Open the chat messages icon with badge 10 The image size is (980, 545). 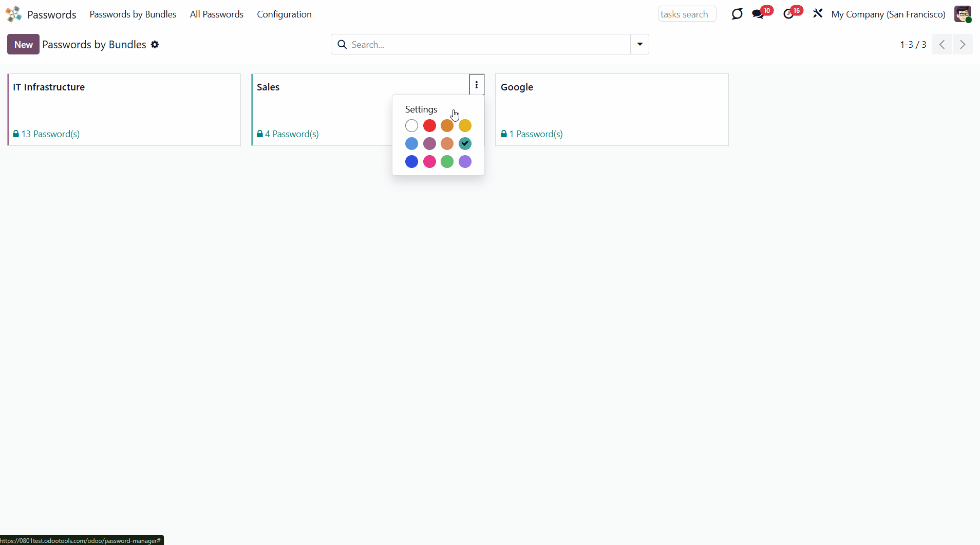(758, 14)
